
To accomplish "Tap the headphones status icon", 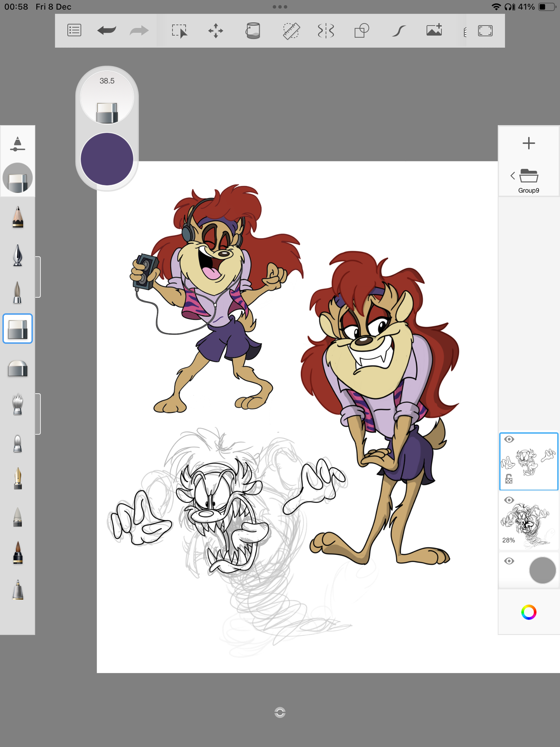I will [x=510, y=7].
